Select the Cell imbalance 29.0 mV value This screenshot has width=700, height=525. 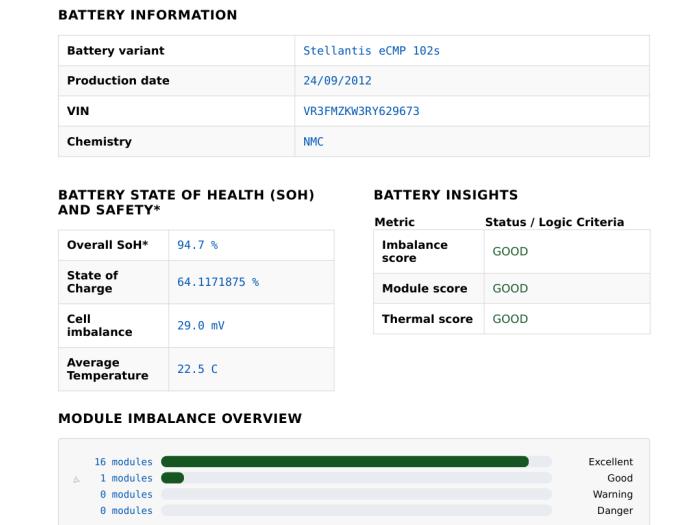pos(201,325)
